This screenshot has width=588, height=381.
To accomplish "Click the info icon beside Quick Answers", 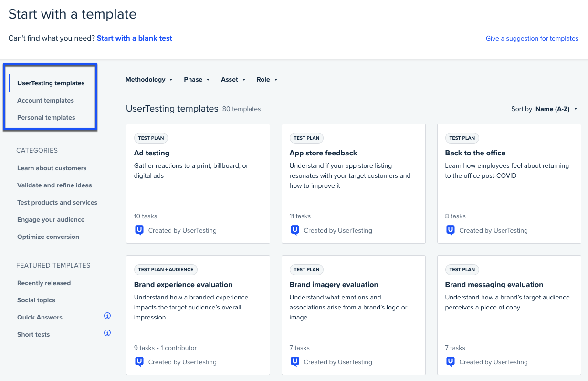I will (x=107, y=315).
